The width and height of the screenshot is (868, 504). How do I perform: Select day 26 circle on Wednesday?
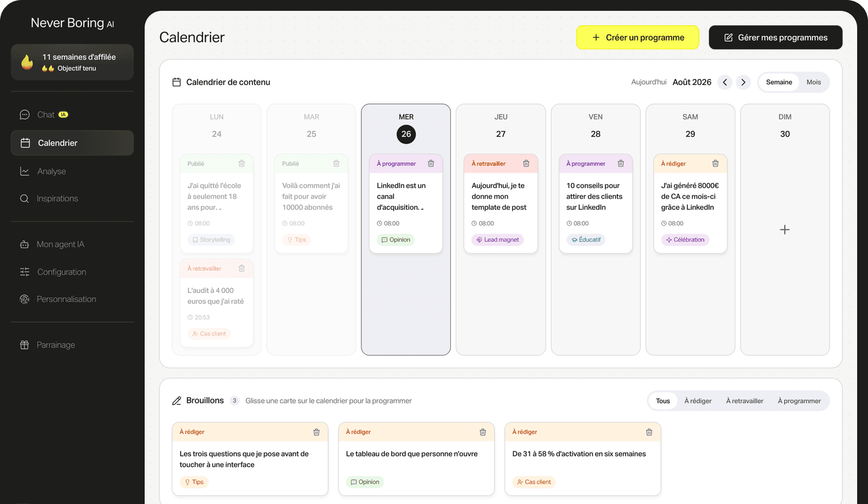(x=406, y=134)
